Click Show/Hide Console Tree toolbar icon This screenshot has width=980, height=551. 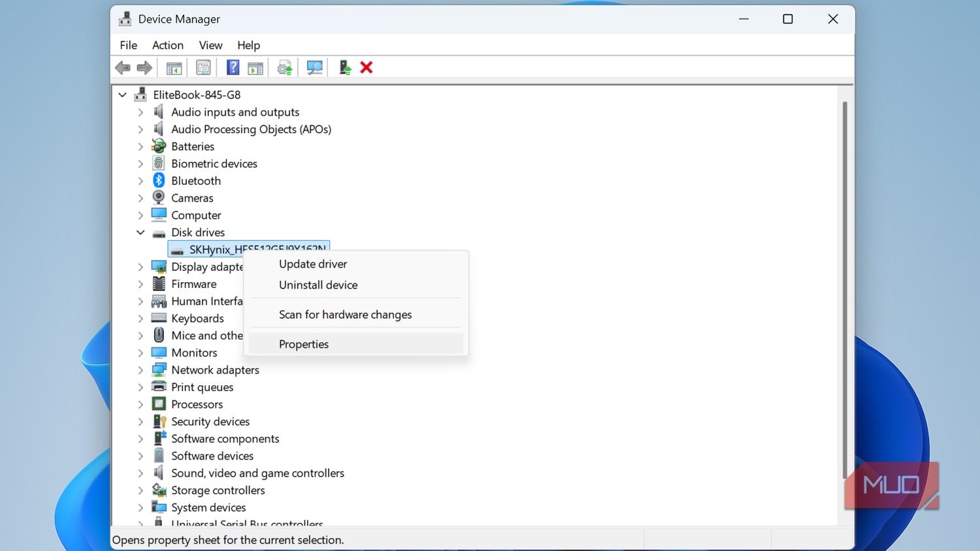(174, 67)
